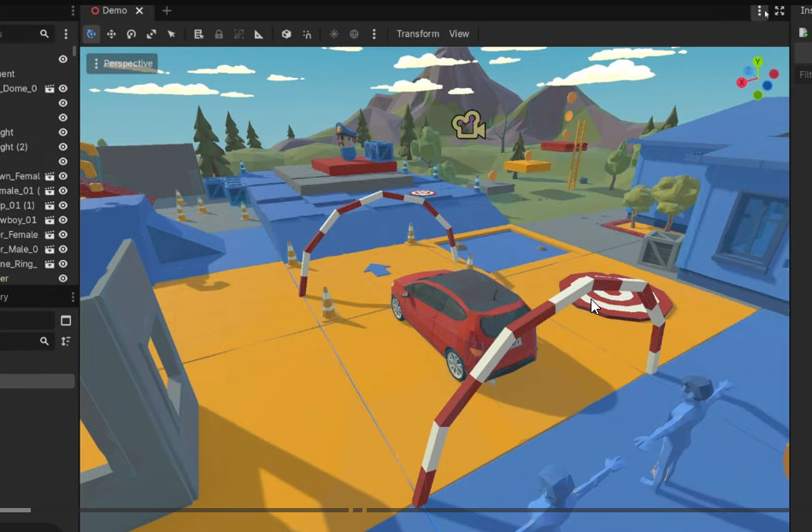Toggle visibility of the _Dome_0 node

tap(62, 89)
